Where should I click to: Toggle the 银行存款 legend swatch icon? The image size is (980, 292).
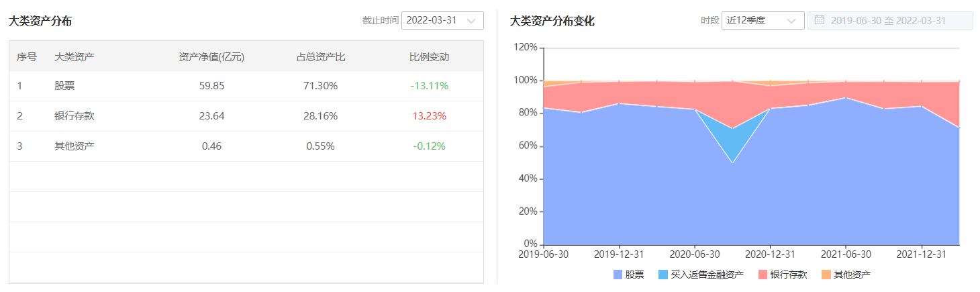coord(763,275)
